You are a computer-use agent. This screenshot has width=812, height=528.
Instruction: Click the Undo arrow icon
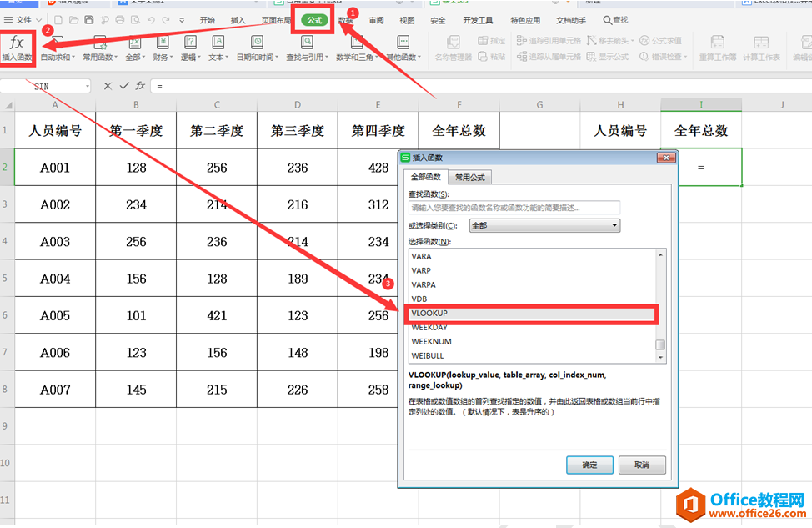coord(151,20)
